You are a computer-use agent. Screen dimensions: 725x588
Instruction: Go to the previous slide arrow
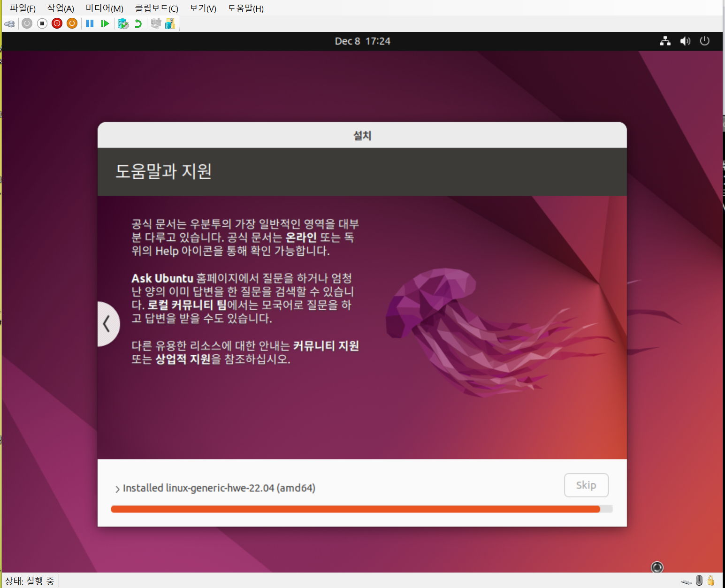[107, 324]
